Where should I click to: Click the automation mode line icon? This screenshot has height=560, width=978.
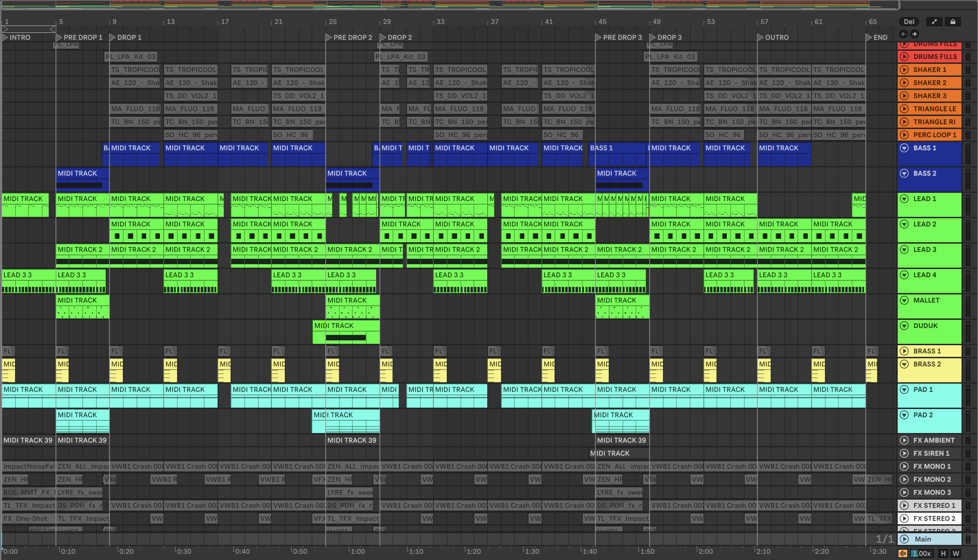pos(934,22)
